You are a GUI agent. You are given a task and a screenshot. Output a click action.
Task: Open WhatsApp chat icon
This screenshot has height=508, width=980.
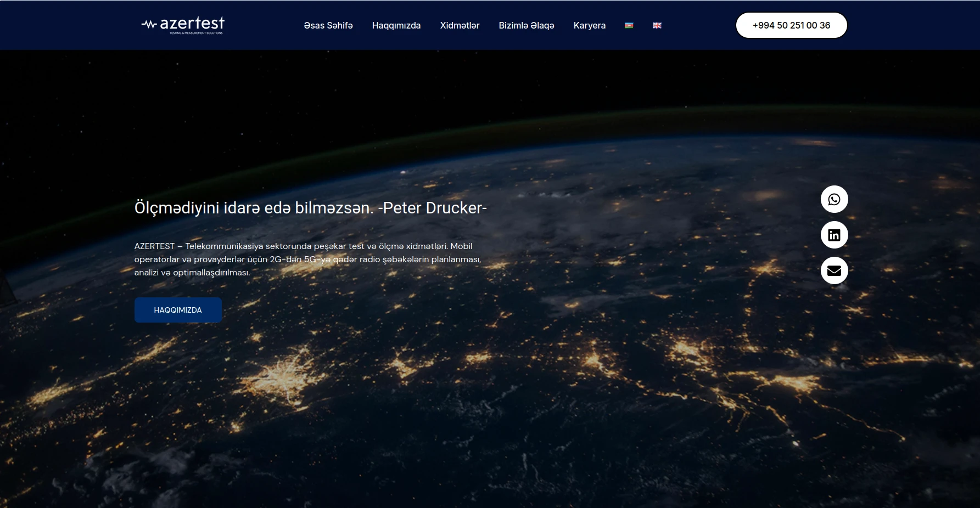pos(834,199)
